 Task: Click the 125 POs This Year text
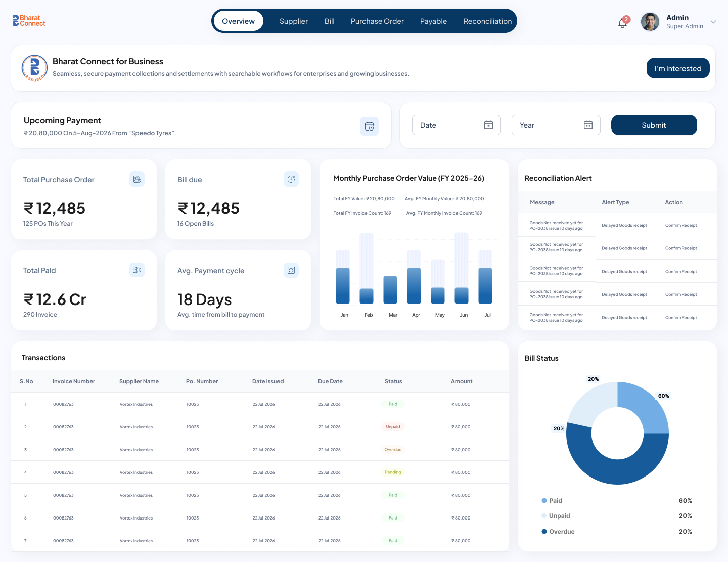[x=48, y=224]
